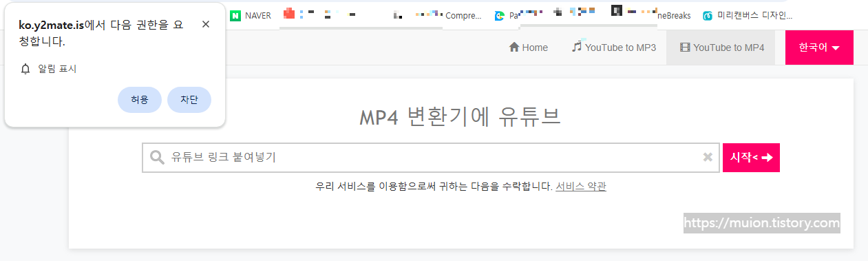Click the MP4 변환기에 유튜브 heading

461,117
